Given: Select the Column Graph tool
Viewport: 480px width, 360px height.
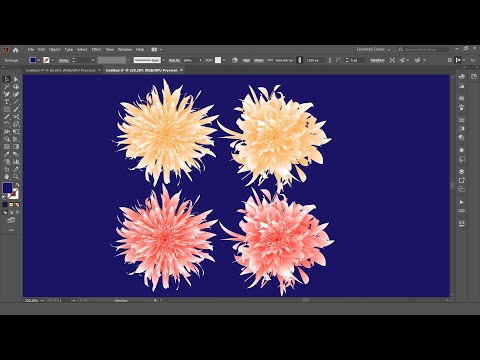Looking at the screenshot, I should click(16, 162).
